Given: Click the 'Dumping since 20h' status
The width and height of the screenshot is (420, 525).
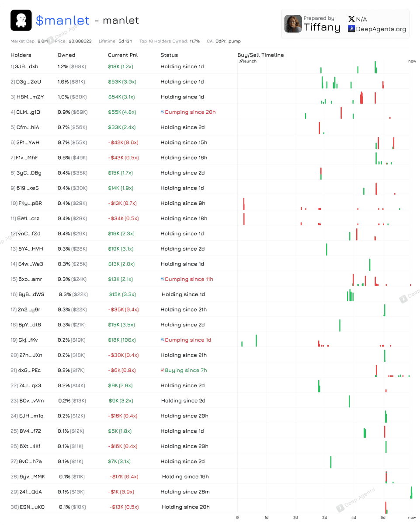Looking at the screenshot, I should click(x=190, y=112).
